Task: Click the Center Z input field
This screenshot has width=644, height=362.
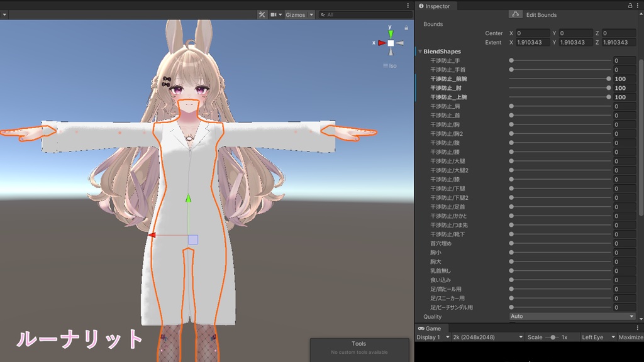Action: (x=619, y=33)
